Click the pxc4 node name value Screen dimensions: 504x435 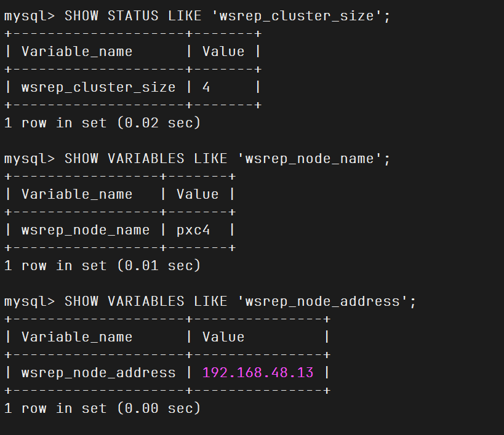[x=193, y=230]
